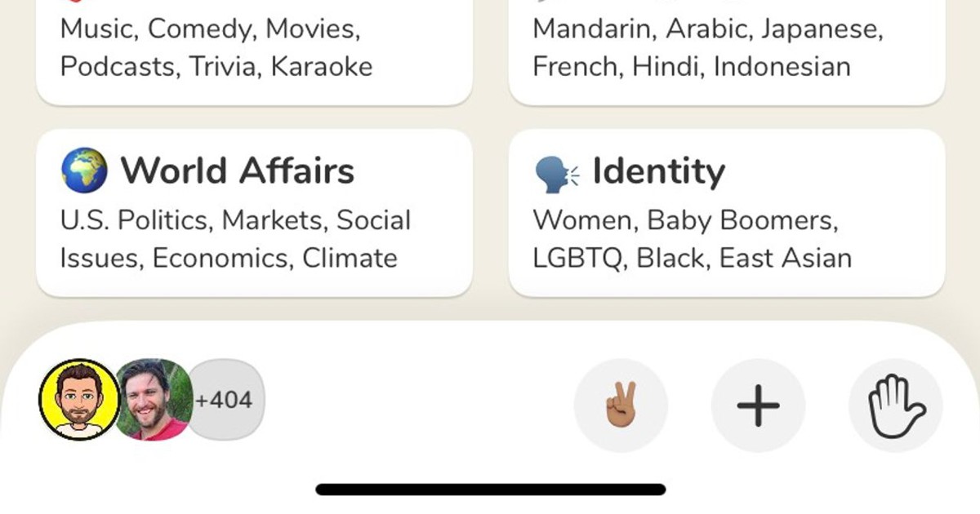Tap the 'LGBTQ, Black, East Asian' text line
Screen dimensions: 980x514
point(692,258)
